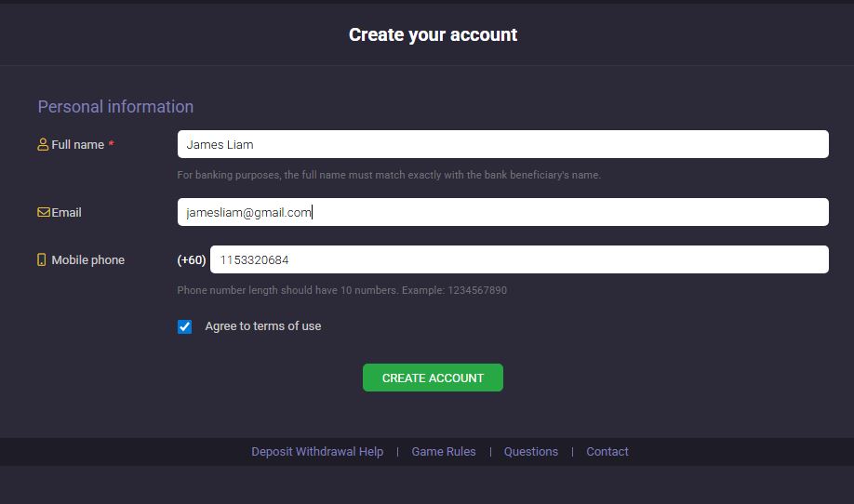854x504 pixels.
Task: Click the envelope icon beside Email
Action: coord(44,212)
